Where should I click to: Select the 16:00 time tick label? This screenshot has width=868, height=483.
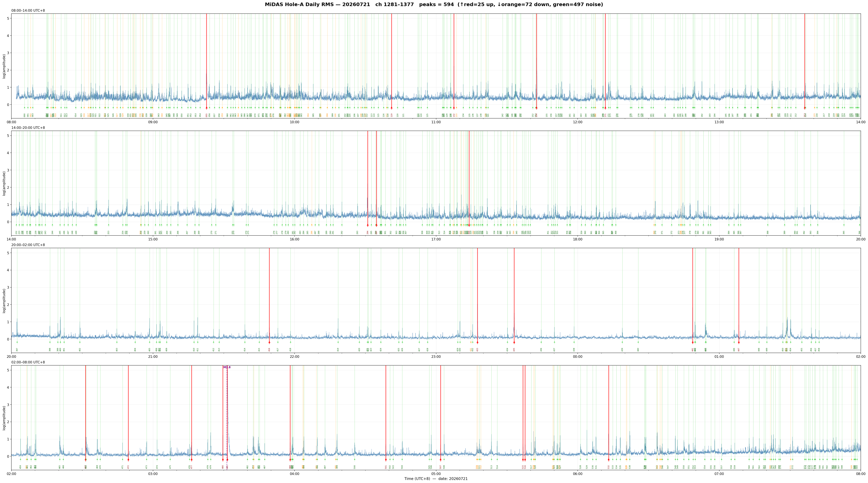[295, 239]
